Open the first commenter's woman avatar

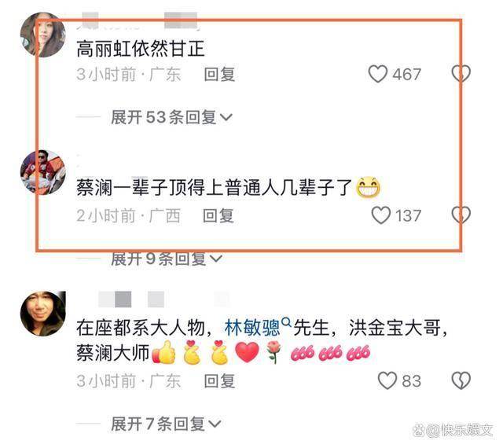43,35
